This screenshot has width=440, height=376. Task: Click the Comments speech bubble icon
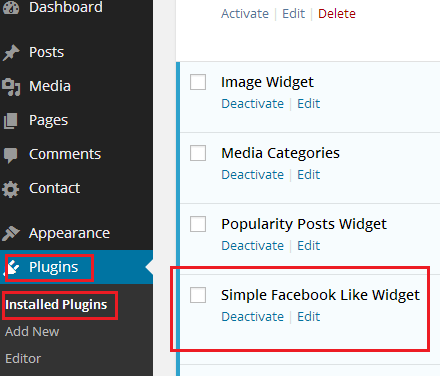click(x=11, y=155)
